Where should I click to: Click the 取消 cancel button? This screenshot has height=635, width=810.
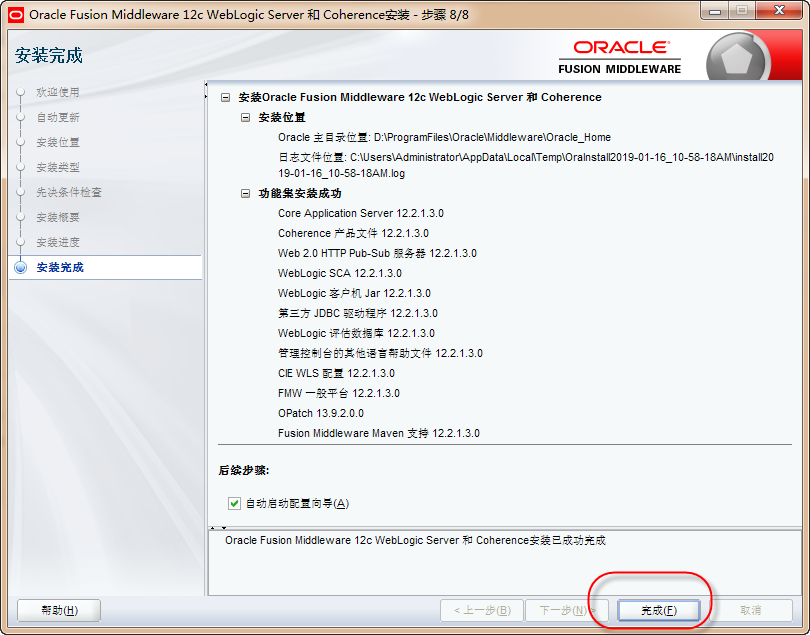point(751,610)
